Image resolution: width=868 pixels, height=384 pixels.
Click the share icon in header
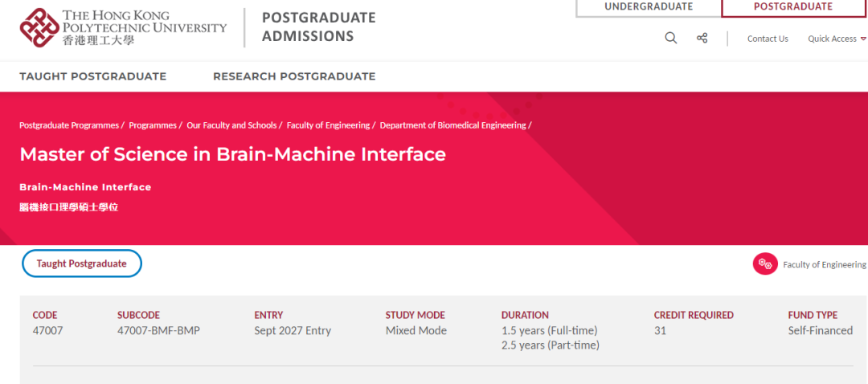tap(702, 39)
